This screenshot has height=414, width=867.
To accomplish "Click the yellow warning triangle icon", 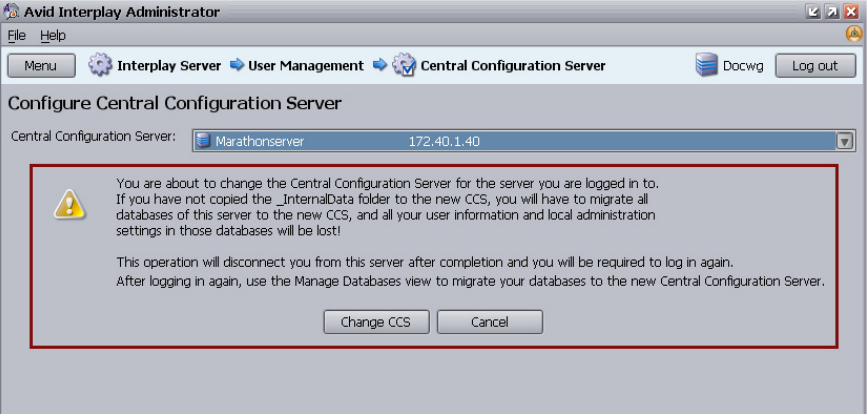I will tap(70, 205).
